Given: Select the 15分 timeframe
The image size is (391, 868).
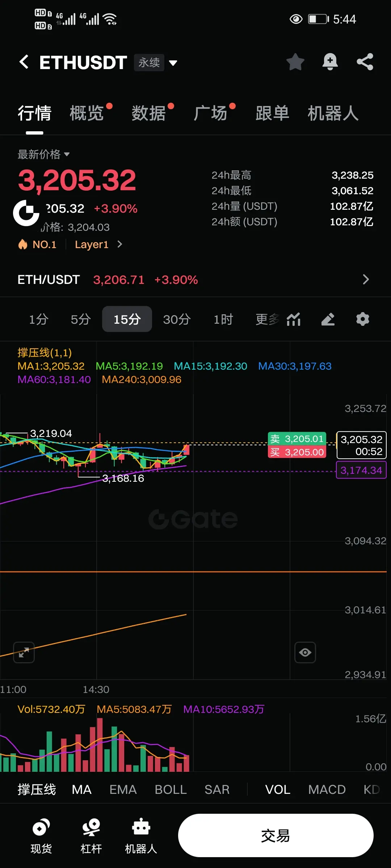Looking at the screenshot, I should click(127, 319).
